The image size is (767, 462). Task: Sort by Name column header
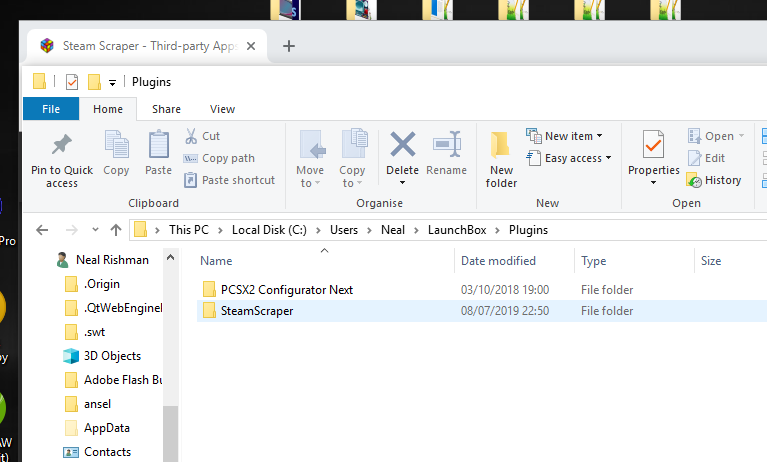tap(216, 261)
